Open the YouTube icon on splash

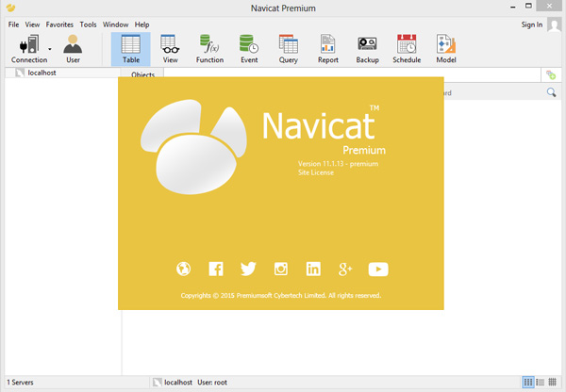tap(378, 269)
